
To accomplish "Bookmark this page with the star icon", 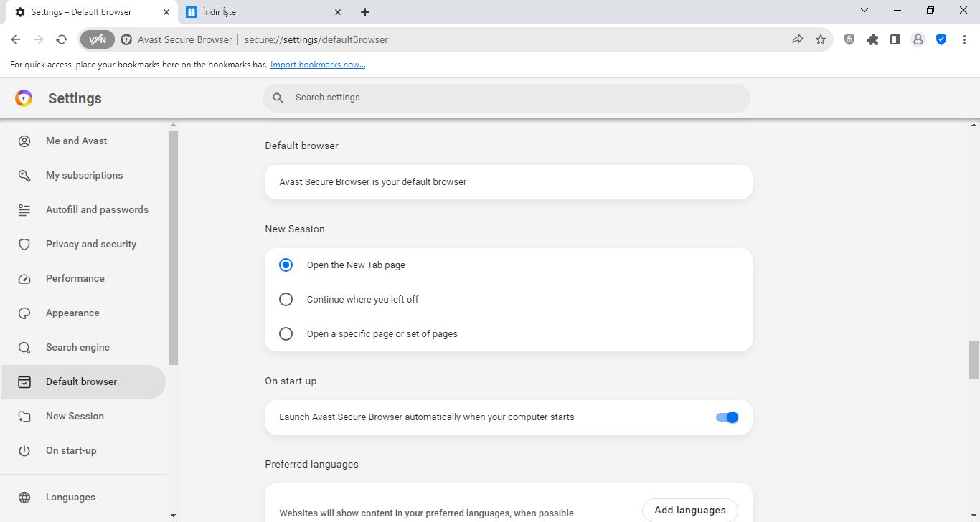I will [821, 39].
